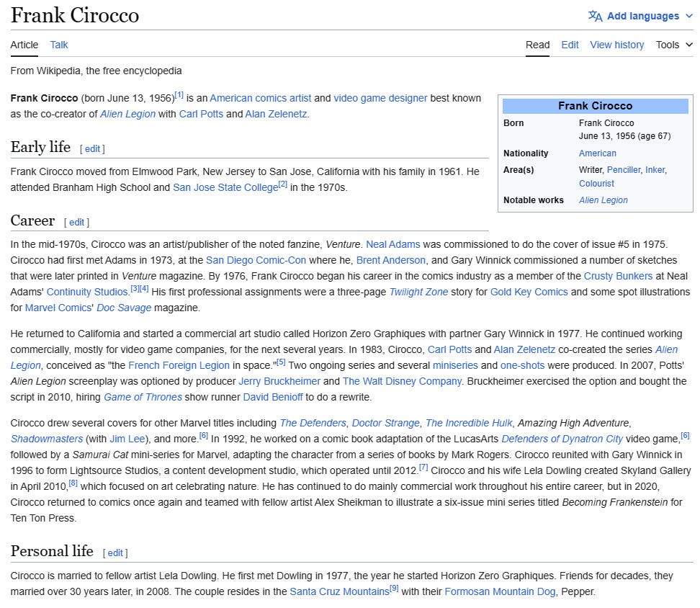Open Colourist link in infobox
The width and height of the screenshot is (700, 608).
[x=596, y=184]
